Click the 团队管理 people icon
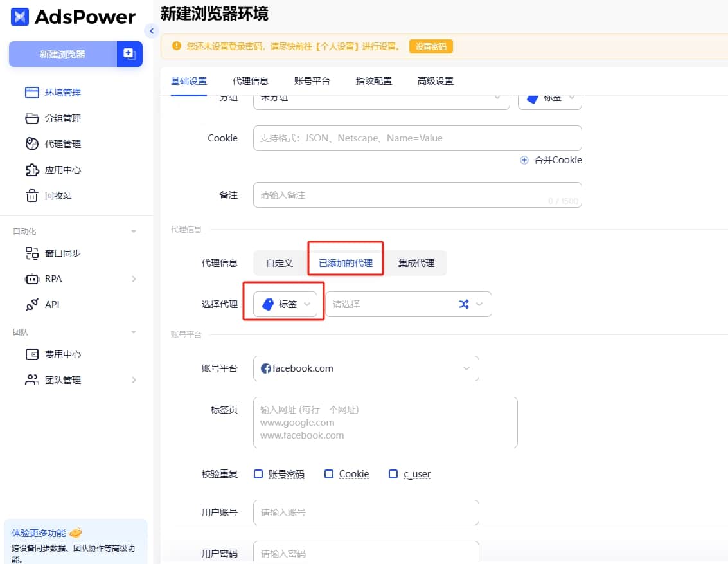728x564 pixels. (32, 380)
